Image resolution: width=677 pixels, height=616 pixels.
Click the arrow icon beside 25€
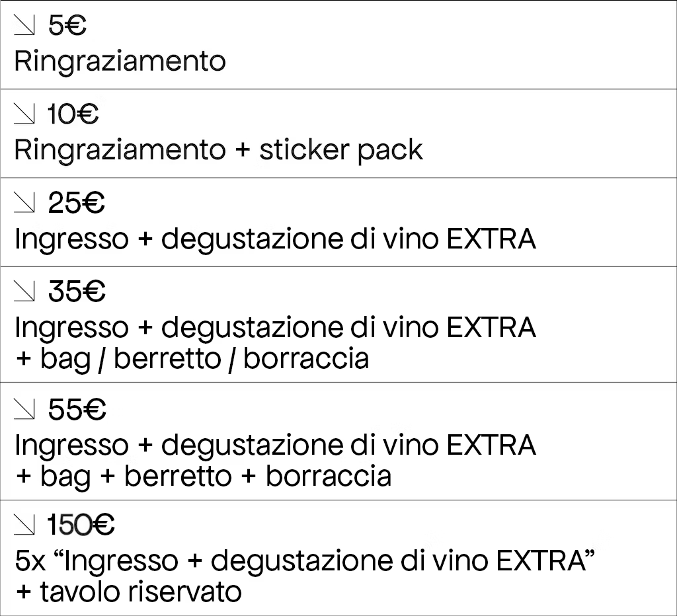point(24,202)
